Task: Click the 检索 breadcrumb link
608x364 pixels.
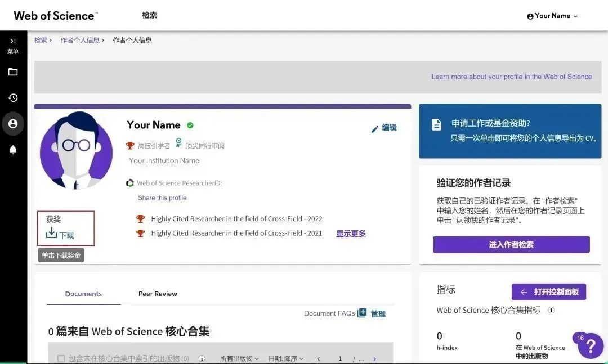Action: [x=41, y=41]
